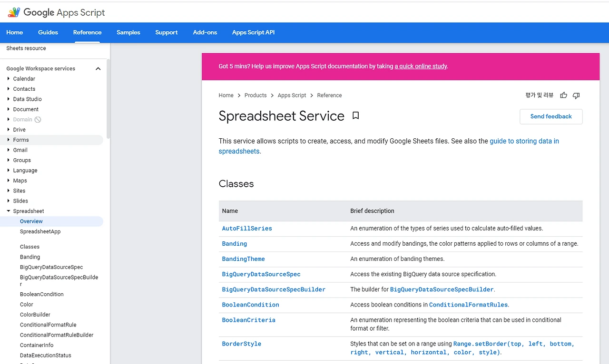Click the Send feedback button
The width and height of the screenshot is (609, 364).
click(551, 116)
